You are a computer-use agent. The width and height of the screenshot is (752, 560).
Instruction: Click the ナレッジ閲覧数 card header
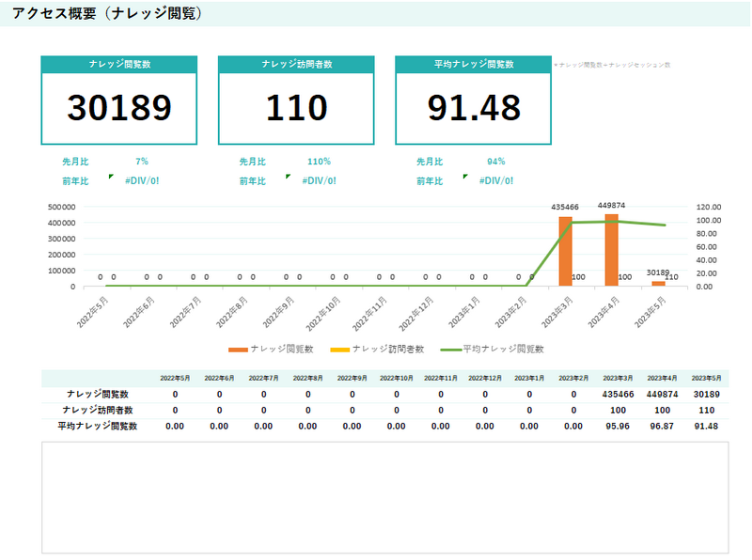(118, 64)
